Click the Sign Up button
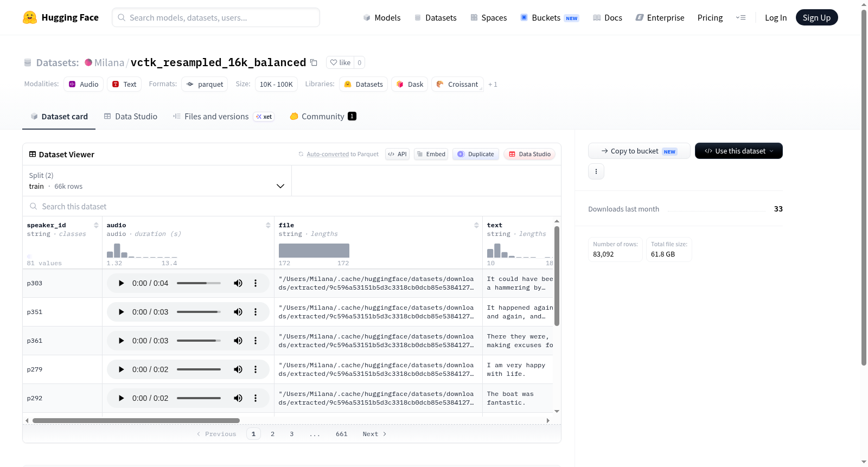This screenshot has width=868, height=467. (x=816, y=17)
